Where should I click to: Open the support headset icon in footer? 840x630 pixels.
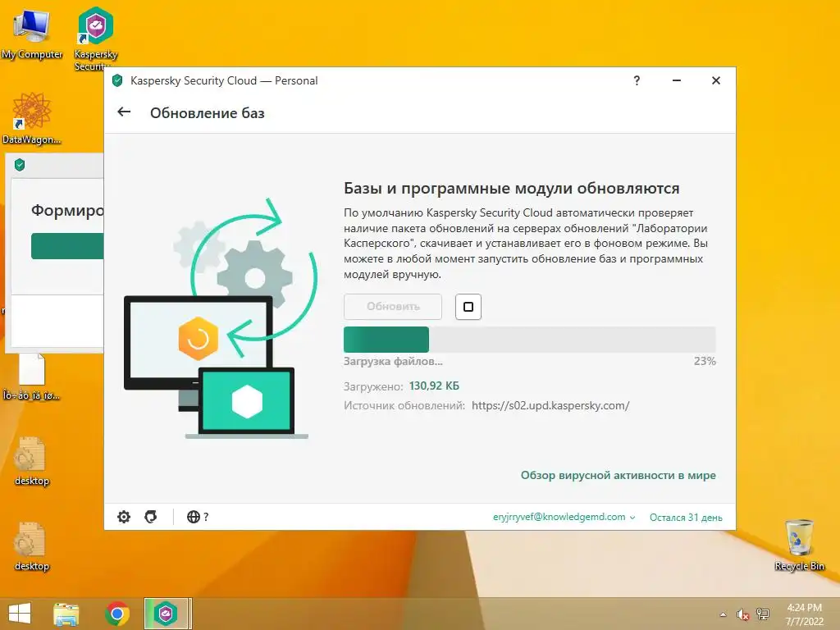coord(151,517)
